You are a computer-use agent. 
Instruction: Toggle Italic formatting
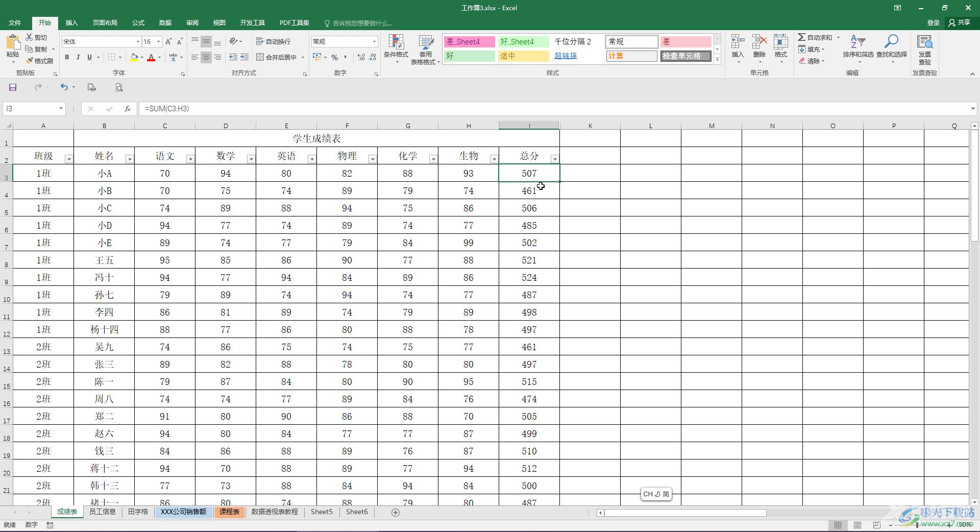pyautogui.click(x=78, y=57)
